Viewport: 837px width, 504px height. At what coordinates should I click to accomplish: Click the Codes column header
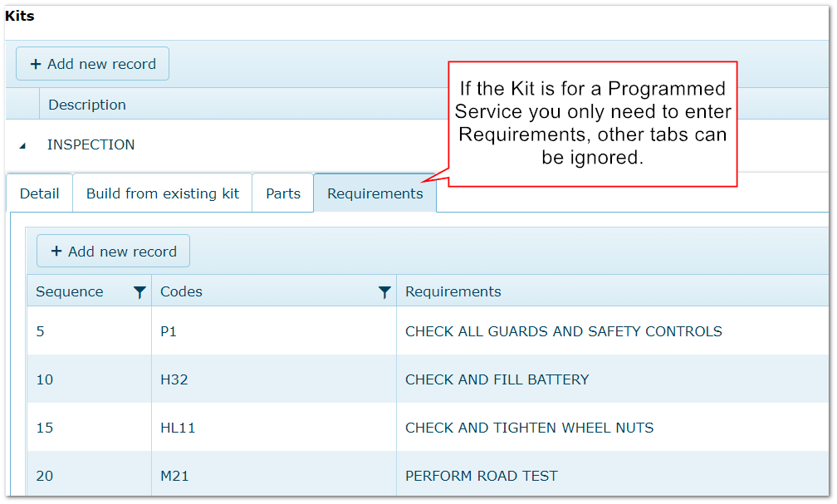(x=181, y=291)
